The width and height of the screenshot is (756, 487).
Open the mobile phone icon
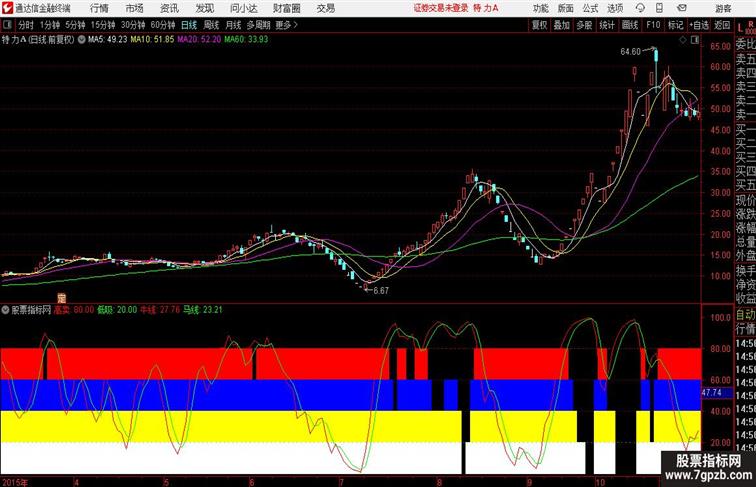pyautogui.click(x=659, y=8)
